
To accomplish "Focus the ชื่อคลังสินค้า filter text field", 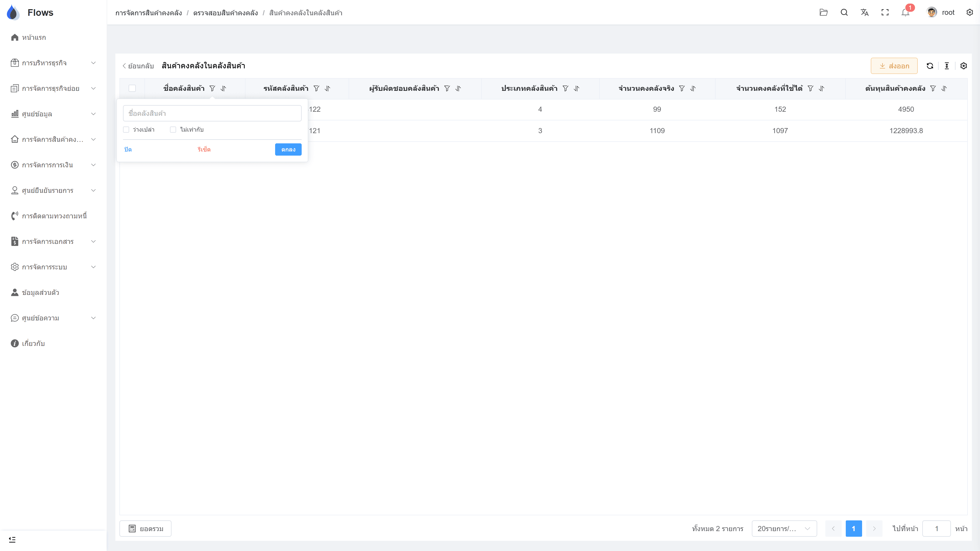I will coord(212,113).
